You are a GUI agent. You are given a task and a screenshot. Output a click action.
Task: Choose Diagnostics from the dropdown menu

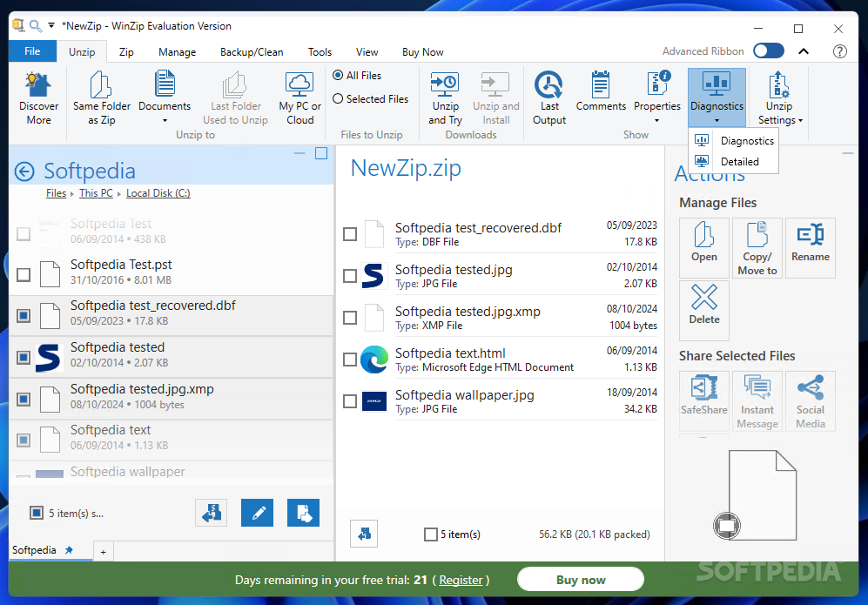733,141
